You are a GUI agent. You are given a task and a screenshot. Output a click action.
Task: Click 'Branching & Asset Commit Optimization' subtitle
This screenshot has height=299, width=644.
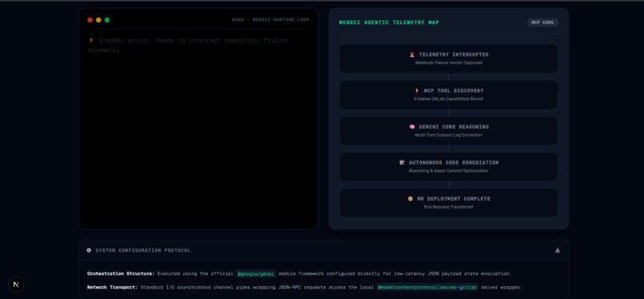point(448,171)
